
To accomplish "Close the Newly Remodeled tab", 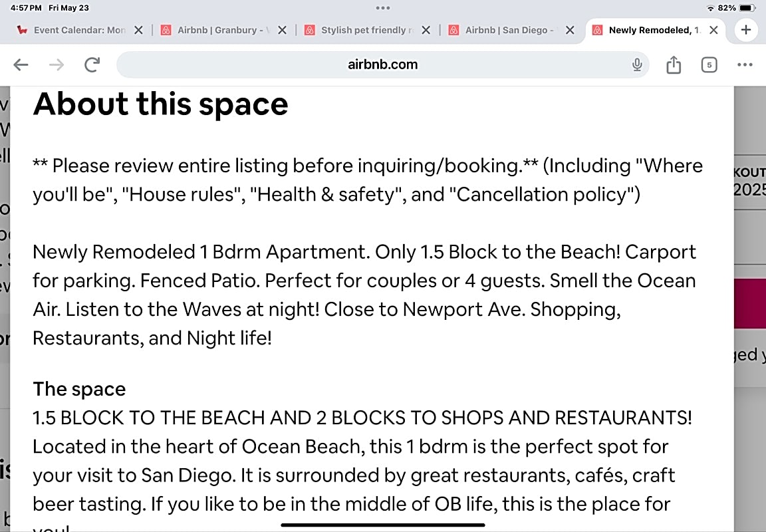I will tap(713, 30).
